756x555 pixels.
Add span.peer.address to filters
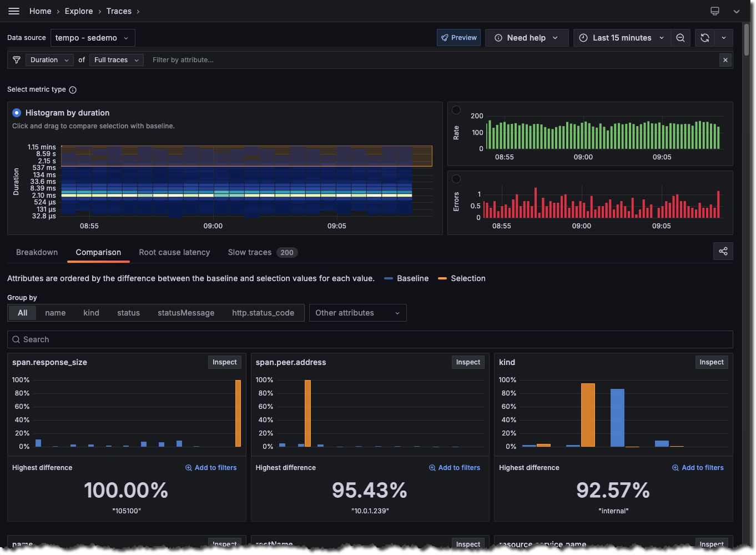click(454, 467)
